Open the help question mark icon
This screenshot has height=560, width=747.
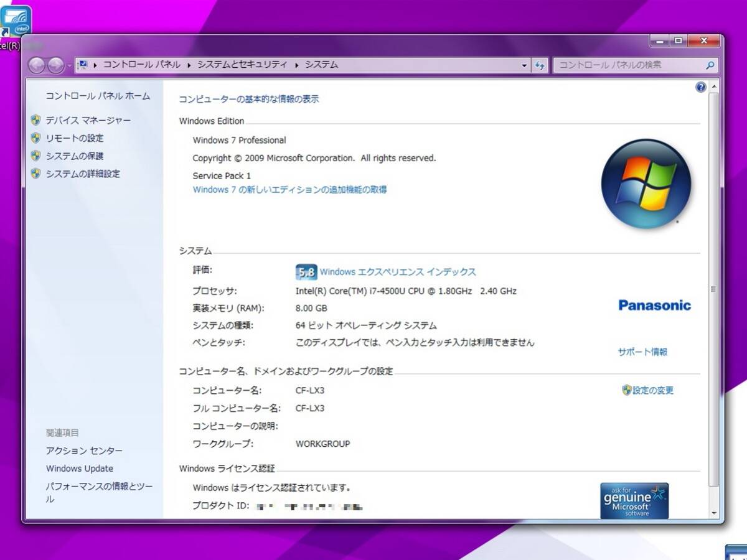click(700, 87)
